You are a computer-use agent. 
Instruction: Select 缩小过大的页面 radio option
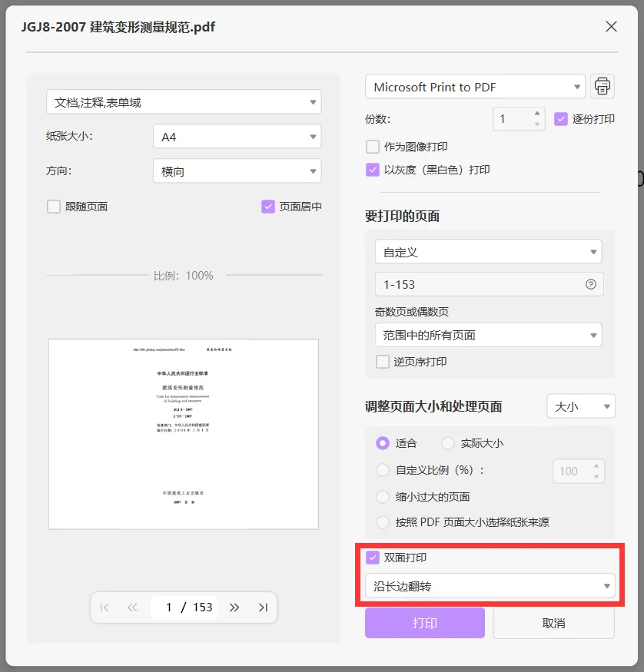coord(382,497)
